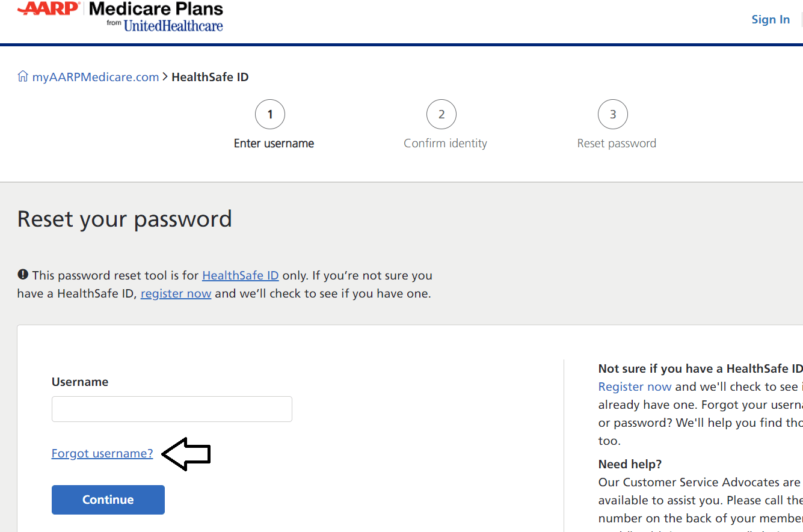Image resolution: width=803 pixels, height=532 pixels.
Task: Click the UnitedHealthcare logo text
Action: click(x=173, y=26)
